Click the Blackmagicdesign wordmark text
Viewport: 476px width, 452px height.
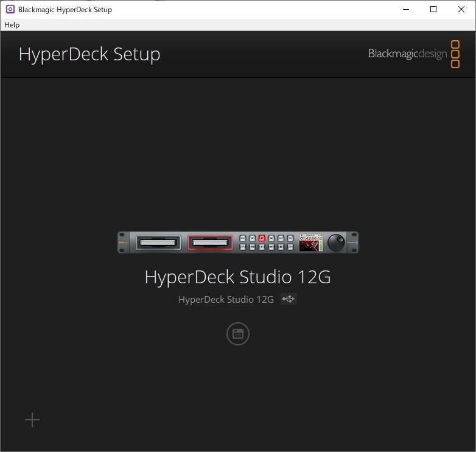(407, 54)
